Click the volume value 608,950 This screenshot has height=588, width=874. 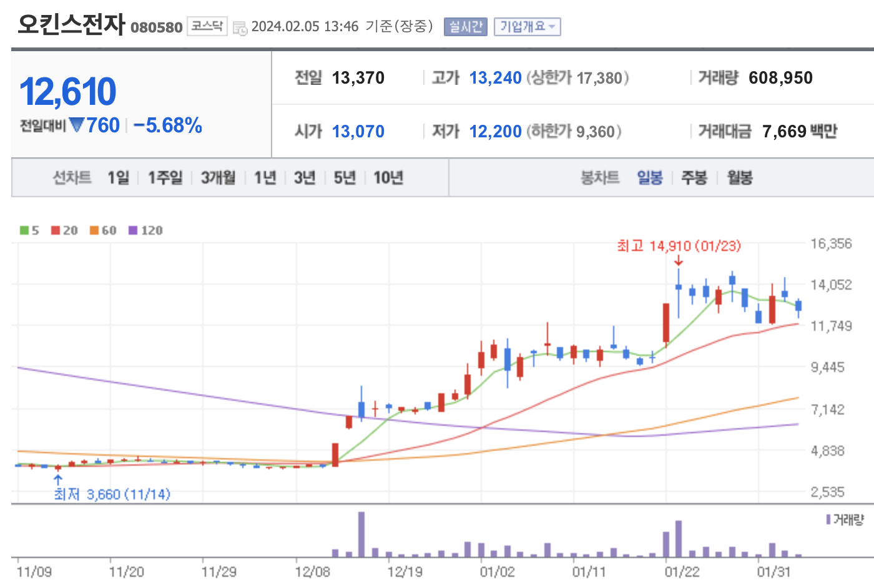(781, 78)
